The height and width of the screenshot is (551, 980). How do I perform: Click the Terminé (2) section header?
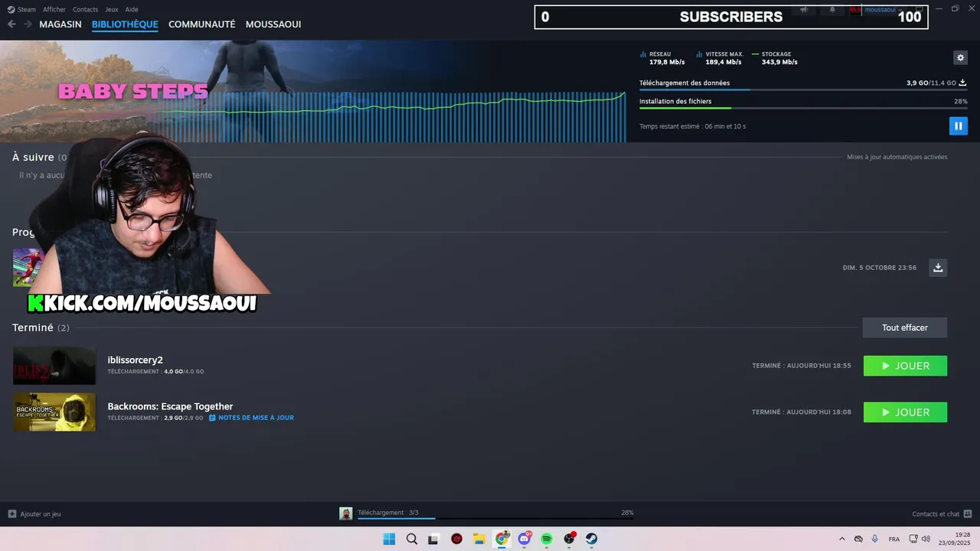pos(41,328)
